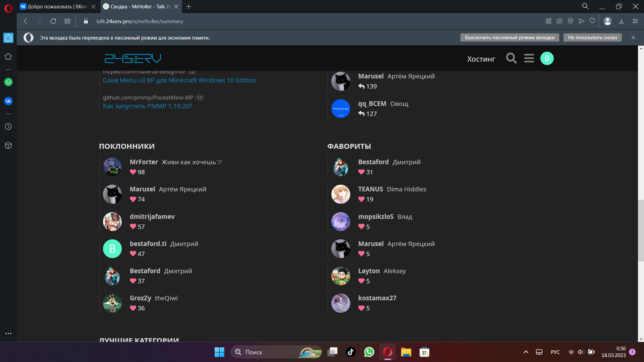Open the green B user avatar menu
The image size is (644, 362).
547,58
